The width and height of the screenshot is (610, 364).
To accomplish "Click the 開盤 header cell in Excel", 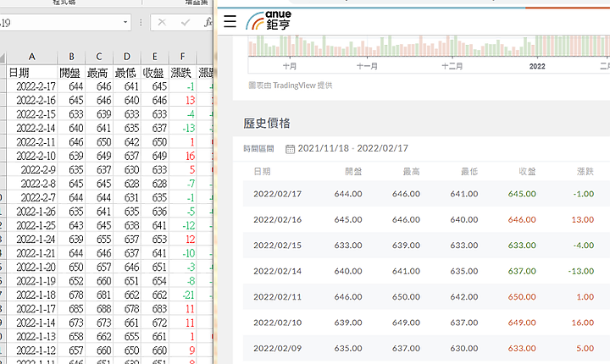I will click(71, 73).
